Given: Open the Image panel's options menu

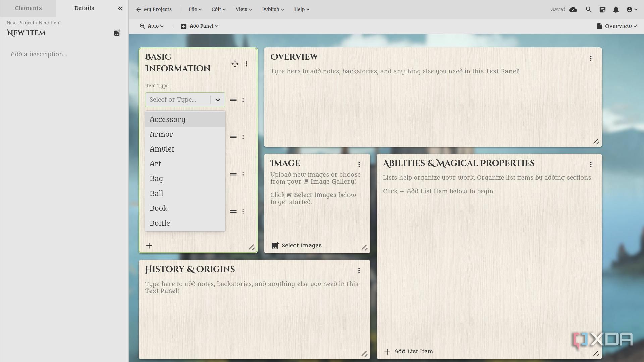Looking at the screenshot, I should 359,164.
